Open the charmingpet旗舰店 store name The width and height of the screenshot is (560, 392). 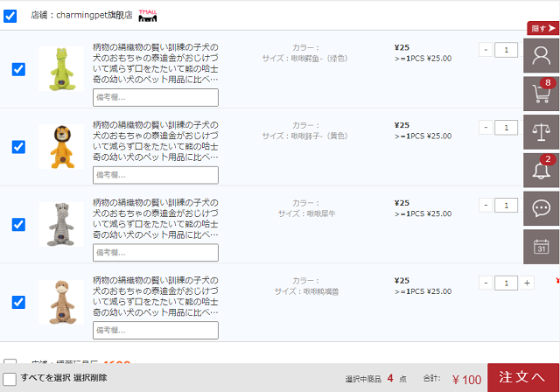coord(94,15)
